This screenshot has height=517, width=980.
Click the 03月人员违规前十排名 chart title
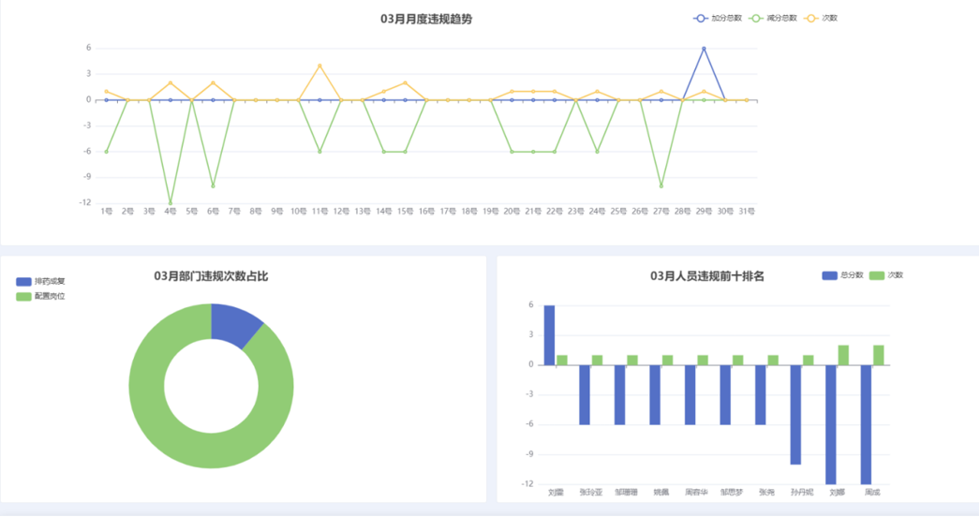pyautogui.click(x=707, y=276)
